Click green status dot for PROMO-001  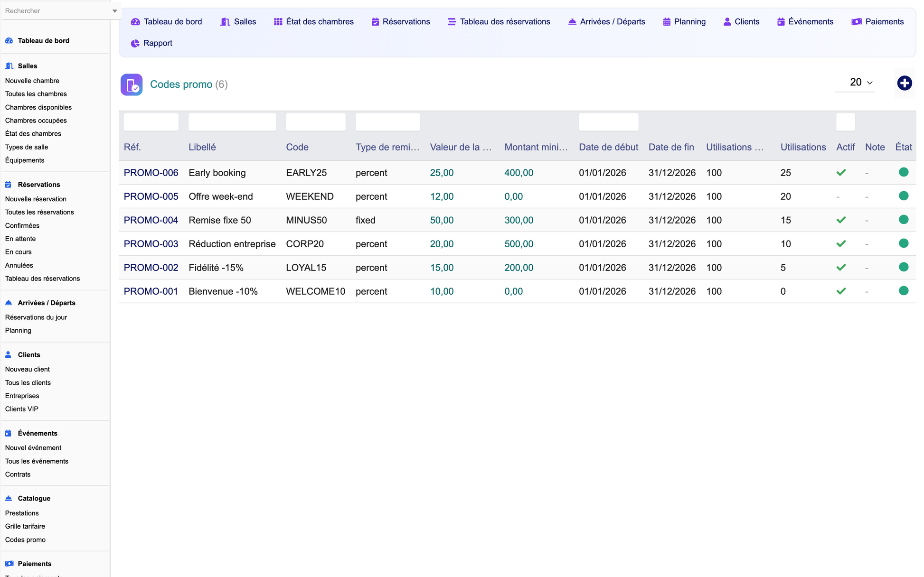(x=904, y=291)
